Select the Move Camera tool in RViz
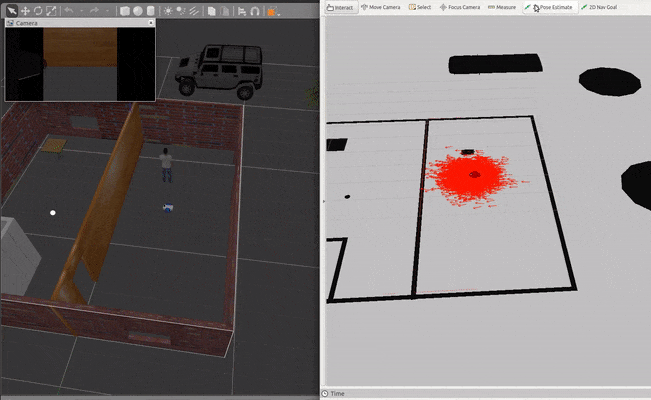Image resolution: width=651 pixels, height=400 pixels. point(381,7)
